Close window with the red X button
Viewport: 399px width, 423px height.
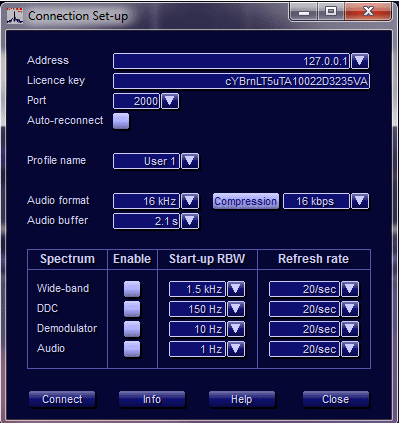368,12
